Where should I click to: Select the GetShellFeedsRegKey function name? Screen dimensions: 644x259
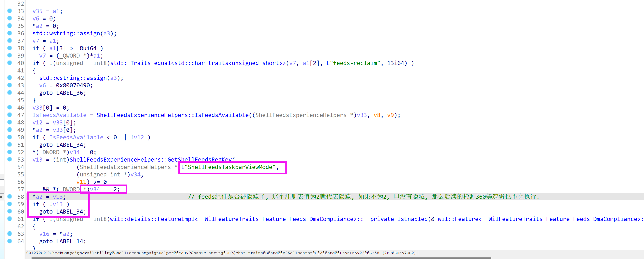pyautogui.click(x=200, y=159)
